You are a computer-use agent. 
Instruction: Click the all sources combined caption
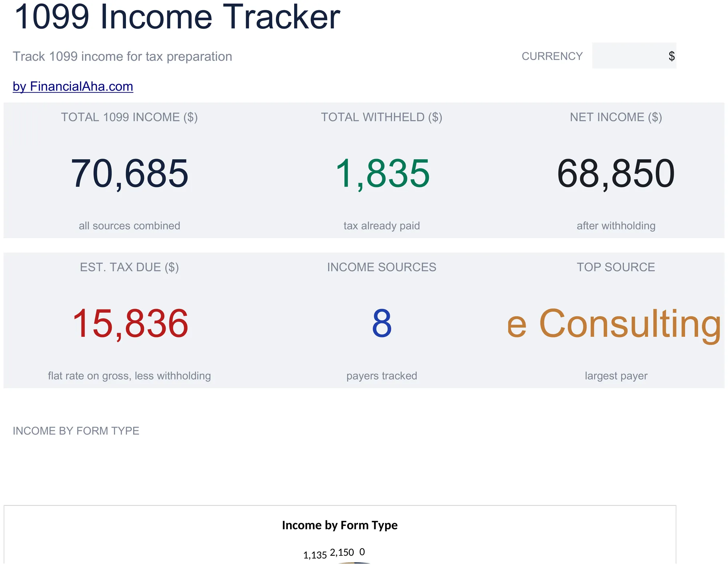pyautogui.click(x=130, y=225)
